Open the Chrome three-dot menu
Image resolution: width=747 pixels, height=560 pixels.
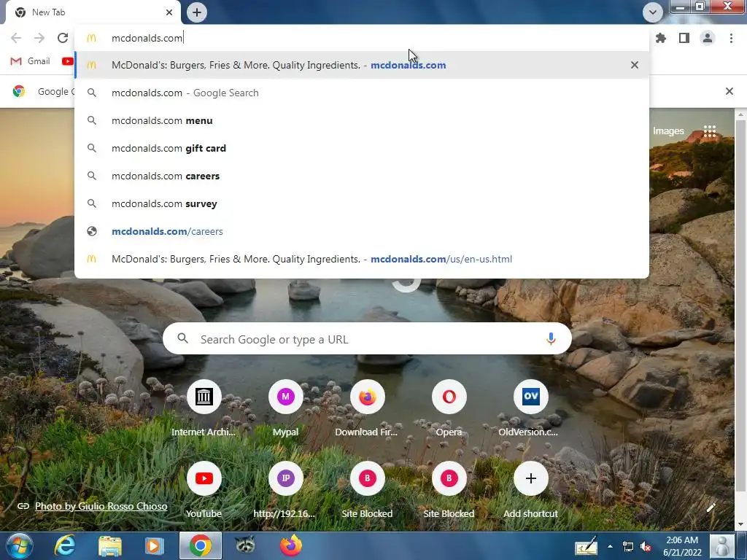731,38
